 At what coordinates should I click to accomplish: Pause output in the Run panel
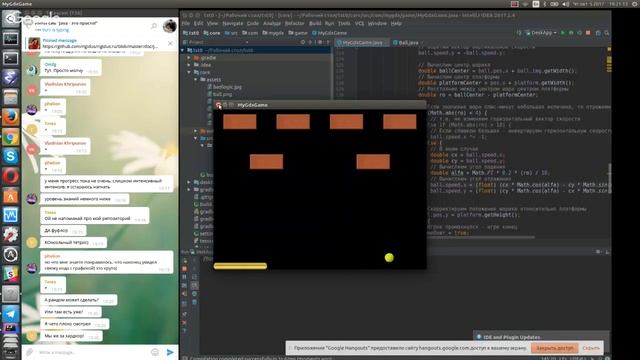pos(184,277)
